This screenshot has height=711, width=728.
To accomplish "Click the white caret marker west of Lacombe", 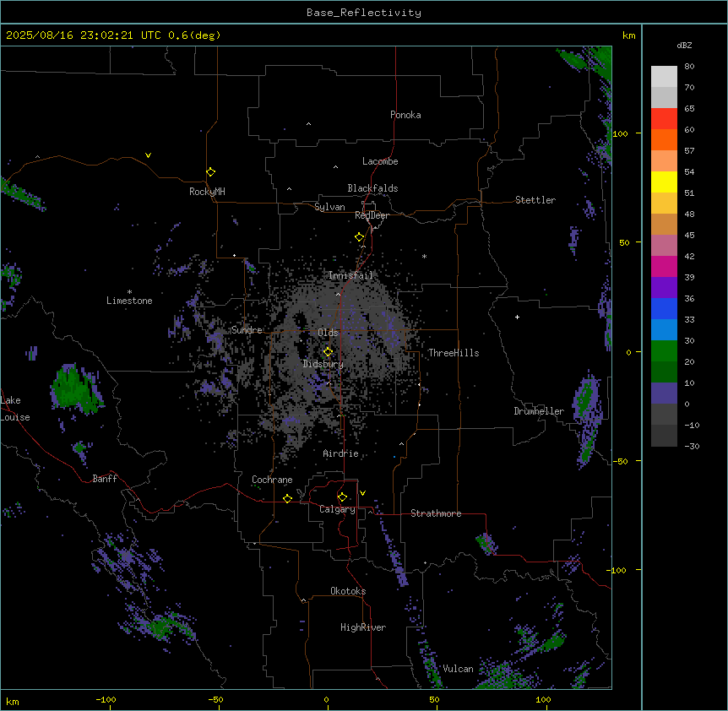I will click(335, 166).
